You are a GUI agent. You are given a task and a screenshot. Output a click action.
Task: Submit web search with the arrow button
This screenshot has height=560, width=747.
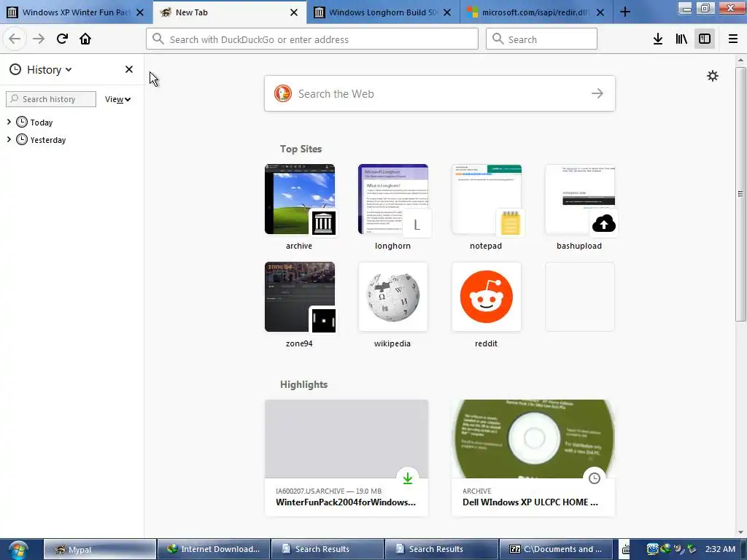coord(597,94)
